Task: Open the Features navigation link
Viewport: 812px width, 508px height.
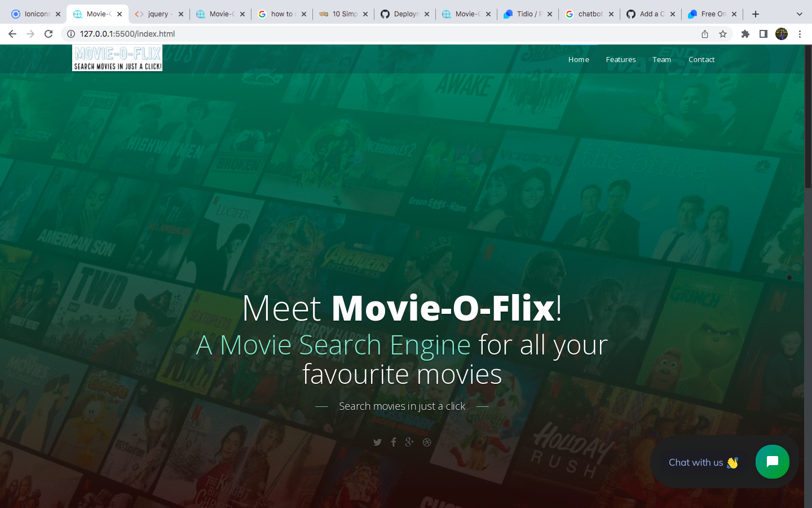Action: (x=620, y=59)
